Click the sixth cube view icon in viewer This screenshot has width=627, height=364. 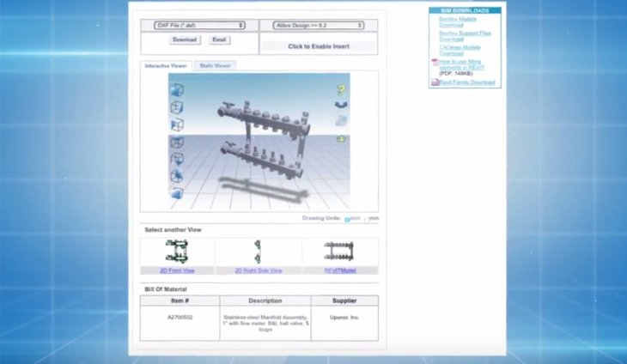(x=177, y=176)
